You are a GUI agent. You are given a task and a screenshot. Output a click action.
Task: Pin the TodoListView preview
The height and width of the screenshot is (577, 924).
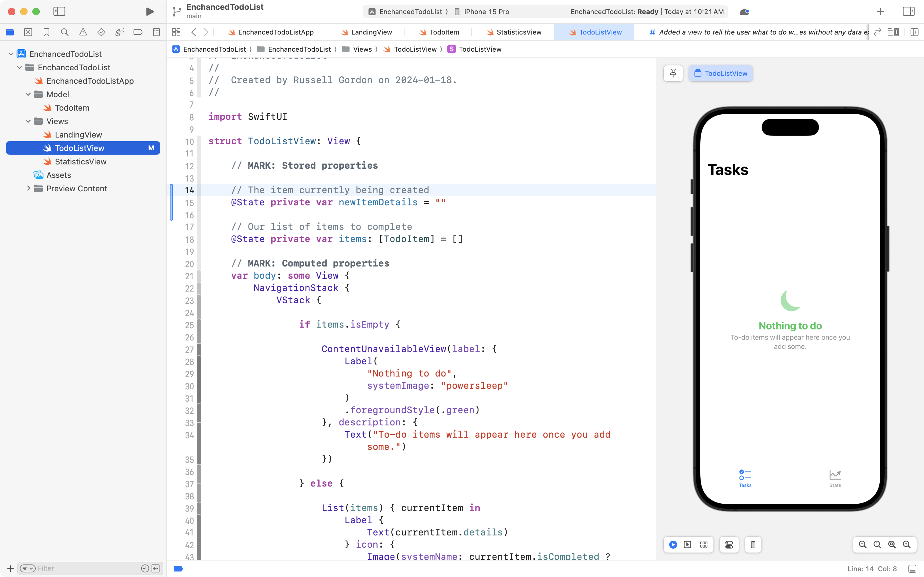pos(673,73)
